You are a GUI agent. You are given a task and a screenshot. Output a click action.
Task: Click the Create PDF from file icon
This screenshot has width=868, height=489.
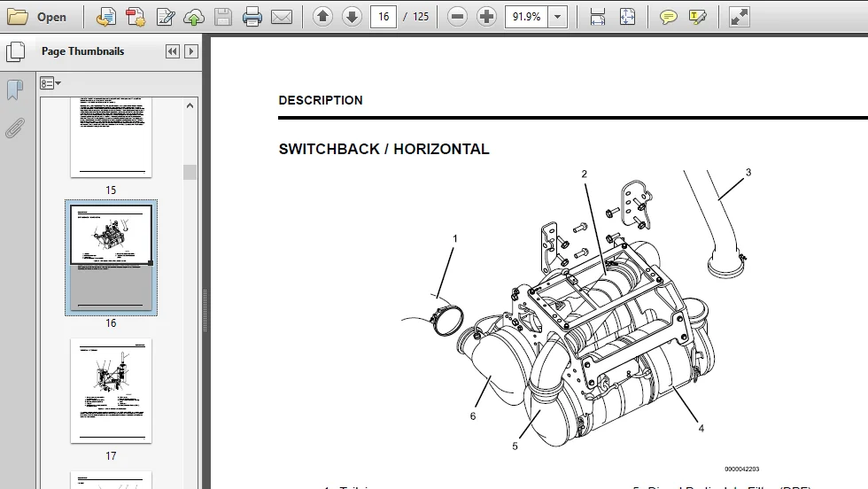click(105, 17)
